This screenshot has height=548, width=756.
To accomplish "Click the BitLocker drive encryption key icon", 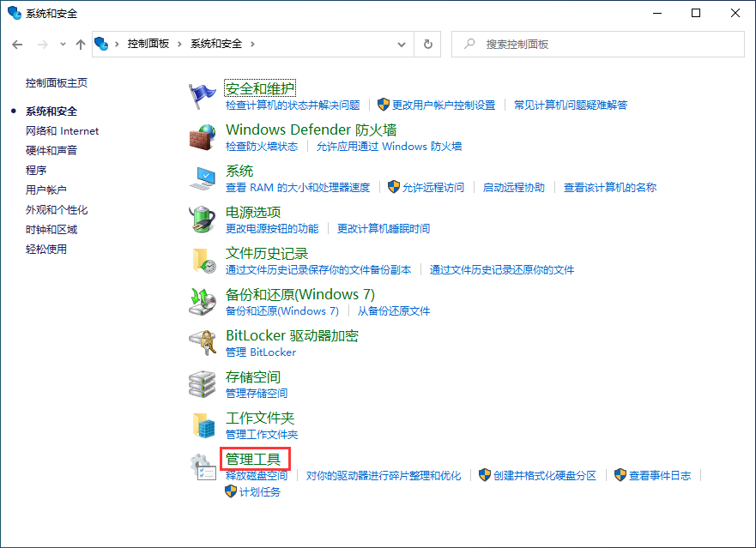I will 203,342.
